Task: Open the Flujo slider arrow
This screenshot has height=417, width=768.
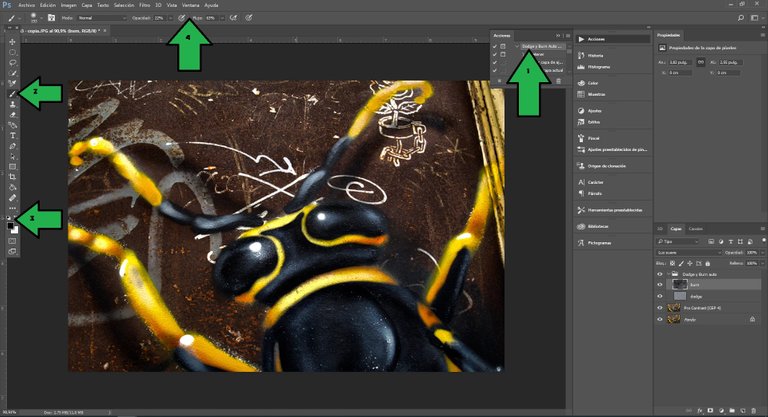Action: pos(222,18)
